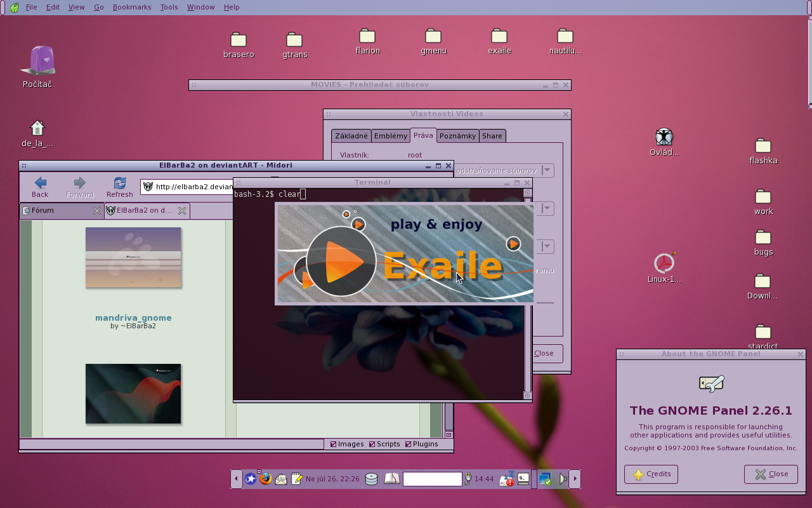Hide the bottom panel using the right-side arrow
The height and width of the screenshot is (508, 812).
575,479
